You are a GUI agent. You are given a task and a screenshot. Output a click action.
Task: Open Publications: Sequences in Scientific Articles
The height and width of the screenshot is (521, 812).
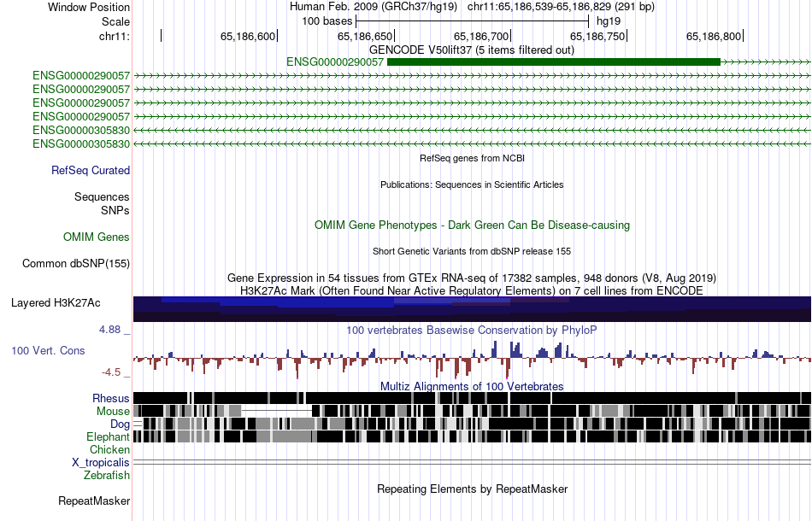(x=472, y=184)
